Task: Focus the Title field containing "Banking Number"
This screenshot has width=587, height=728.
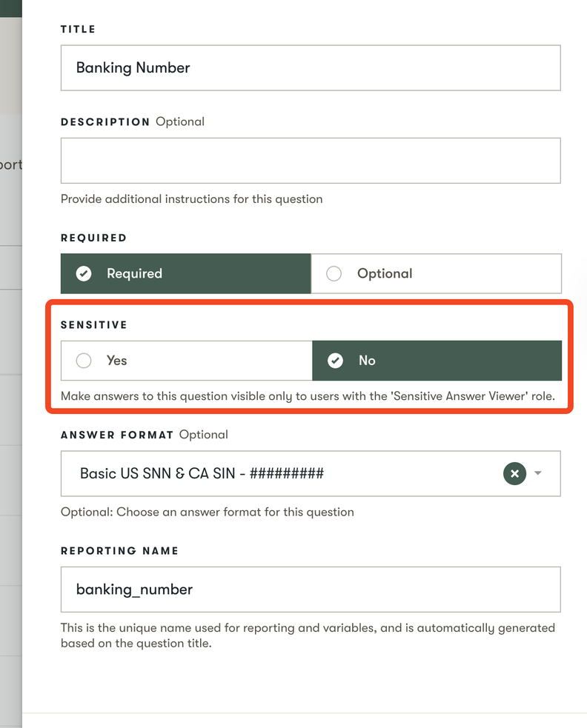Action: [x=310, y=68]
